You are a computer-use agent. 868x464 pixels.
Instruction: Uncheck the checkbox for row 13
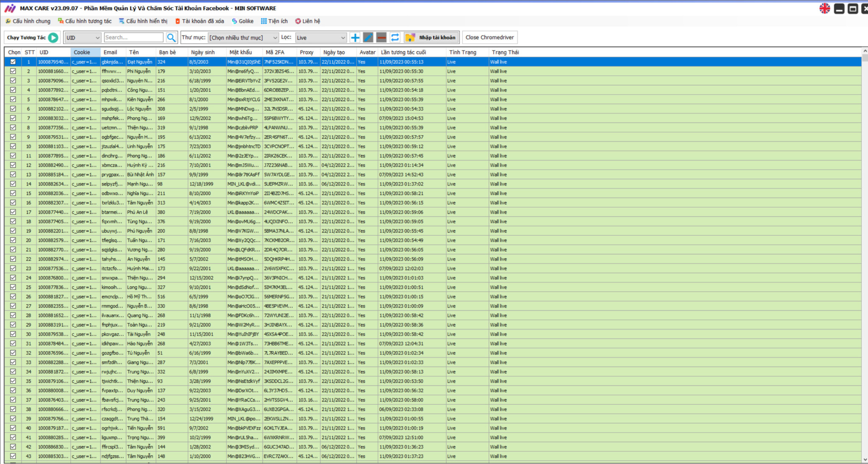[13, 175]
